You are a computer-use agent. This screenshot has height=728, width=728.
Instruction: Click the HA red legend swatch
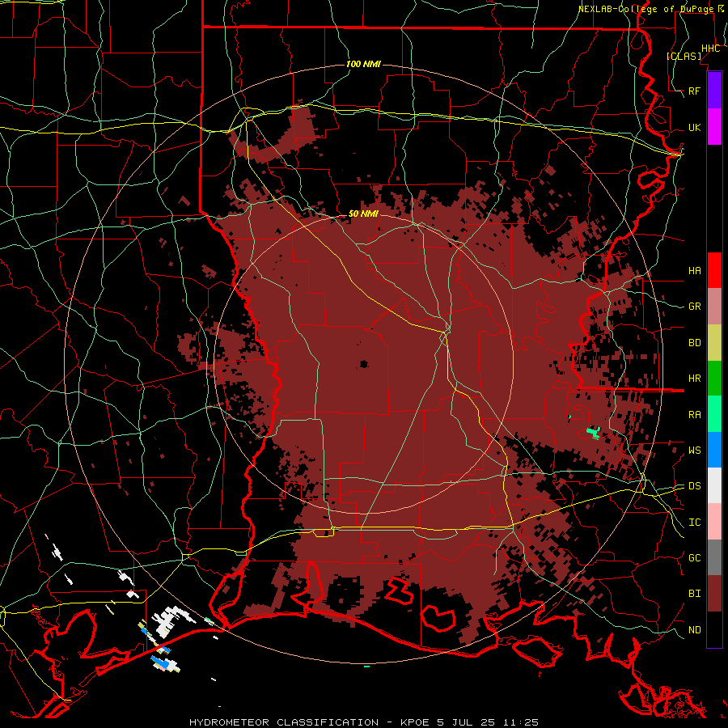714,270
